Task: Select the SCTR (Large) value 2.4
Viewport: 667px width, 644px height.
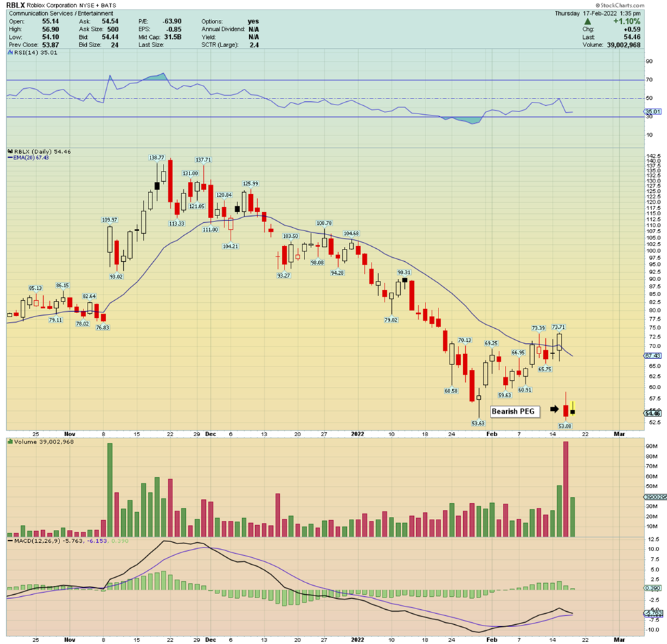Action: coord(254,44)
